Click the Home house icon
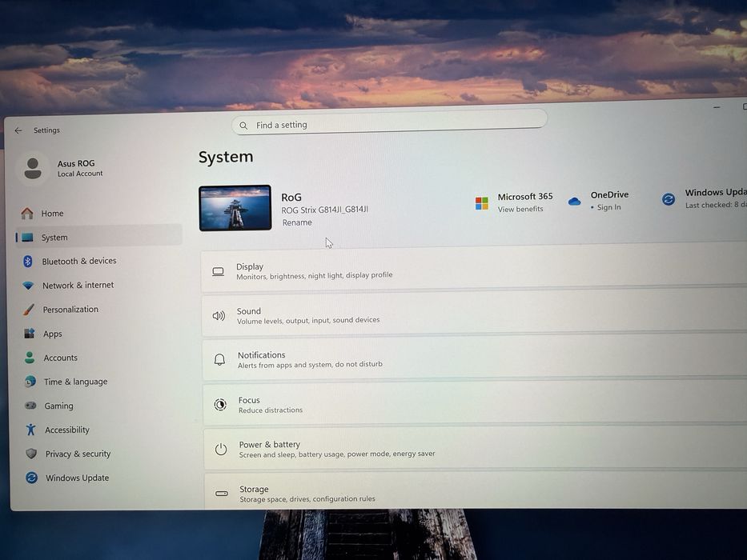Screen dimensions: 747x560 point(27,214)
